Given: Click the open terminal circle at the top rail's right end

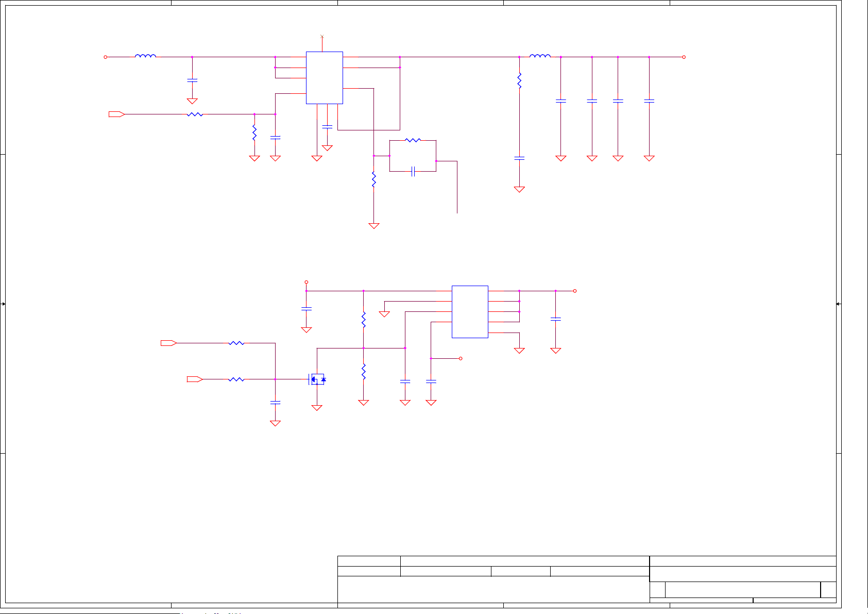Looking at the screenshot, I should pos(684,57).
